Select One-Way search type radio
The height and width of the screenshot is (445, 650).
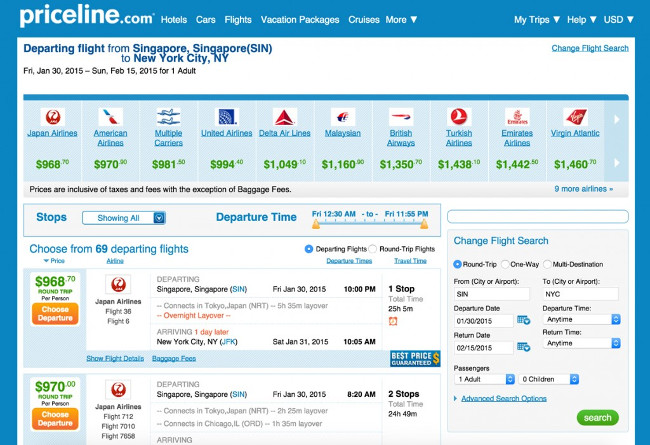[505, 264]
